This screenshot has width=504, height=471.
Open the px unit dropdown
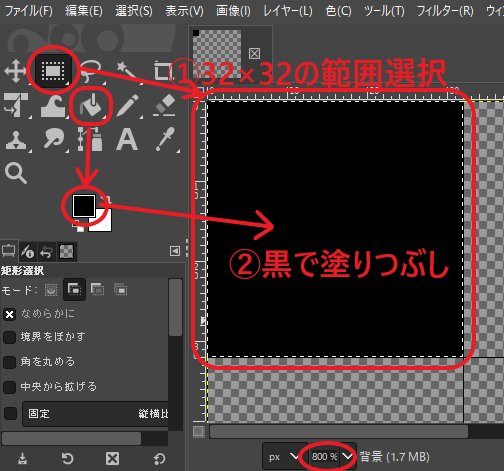coord(281,456)
